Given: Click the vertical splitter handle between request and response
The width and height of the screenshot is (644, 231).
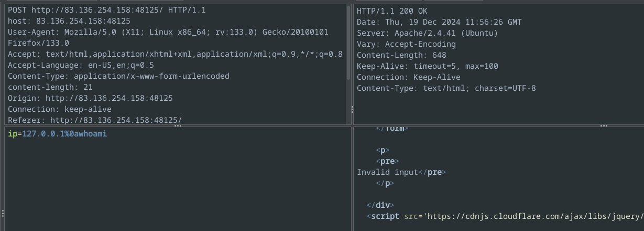Looking at the screenshot, I should point(352,110).
